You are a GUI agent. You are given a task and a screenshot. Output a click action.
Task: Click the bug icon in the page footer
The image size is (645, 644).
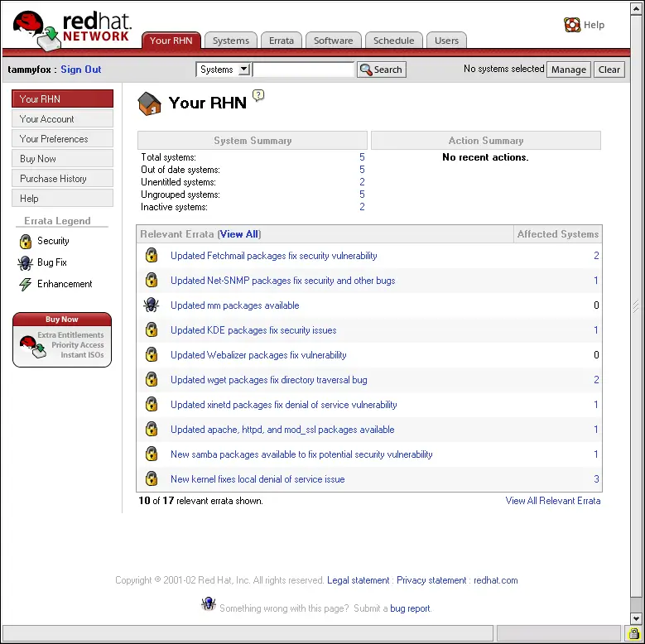[209, 605]
